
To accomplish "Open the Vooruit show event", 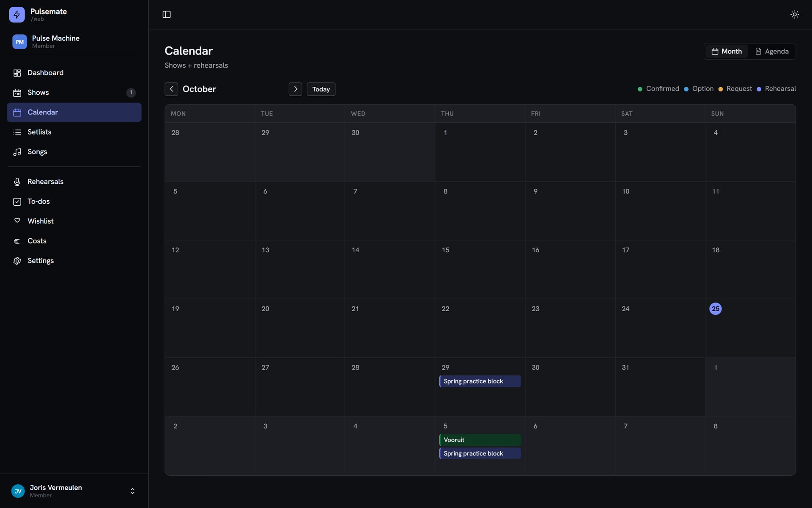I will [480, 440].
